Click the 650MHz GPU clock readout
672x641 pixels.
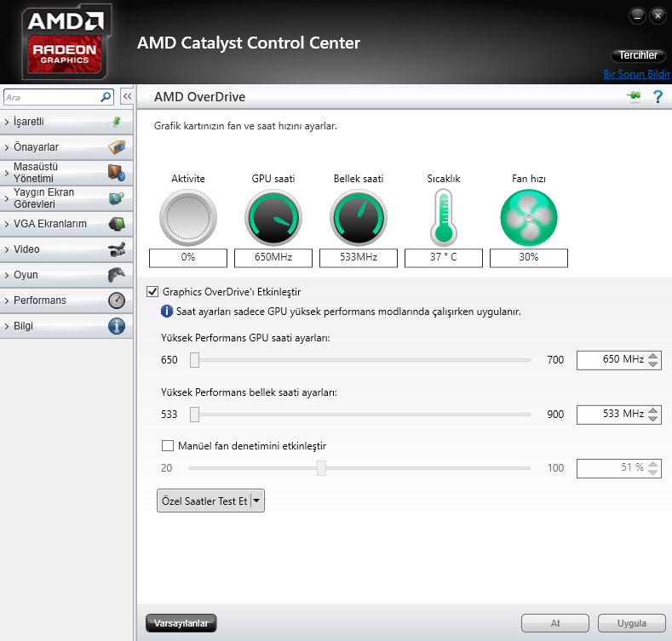[x=273, y=258]
